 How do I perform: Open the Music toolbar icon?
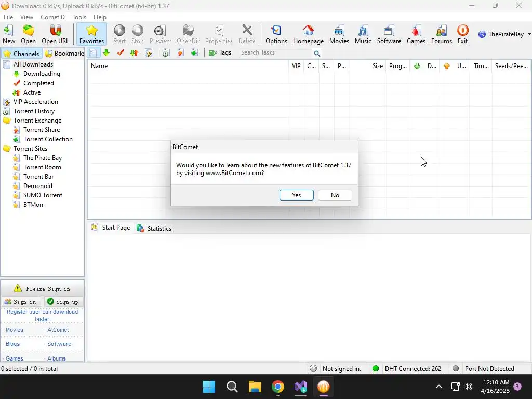coord(363,34)
